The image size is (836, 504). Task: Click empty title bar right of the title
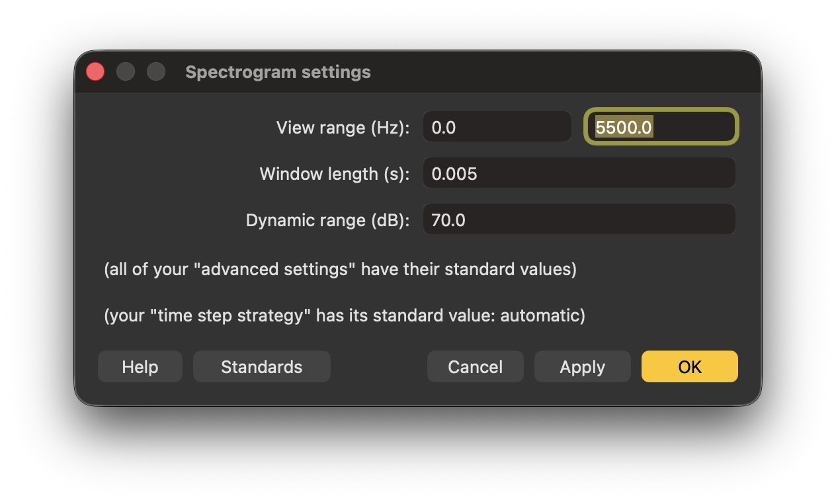(562, 71)
